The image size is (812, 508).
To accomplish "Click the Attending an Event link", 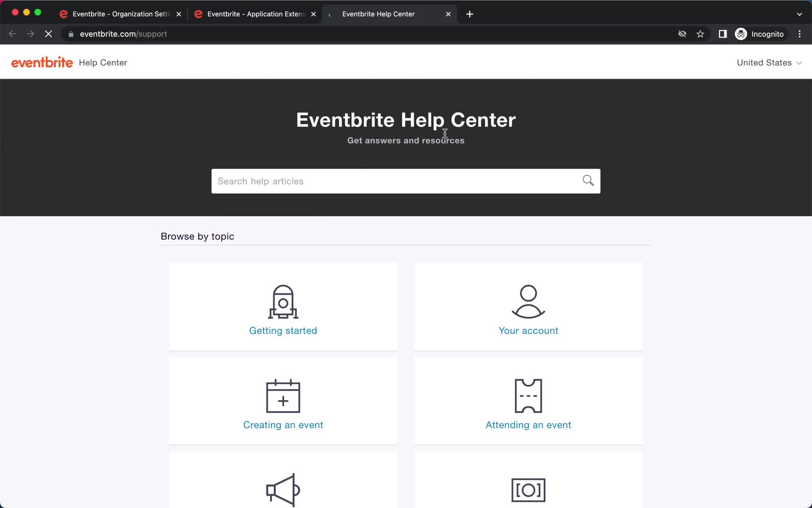I will [529, 424].
